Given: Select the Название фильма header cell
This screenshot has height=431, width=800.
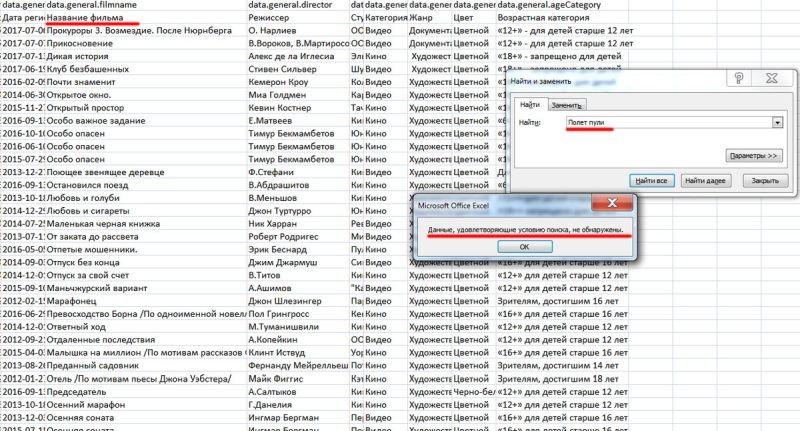Looking at the screenshot, I should click(93, 18).
